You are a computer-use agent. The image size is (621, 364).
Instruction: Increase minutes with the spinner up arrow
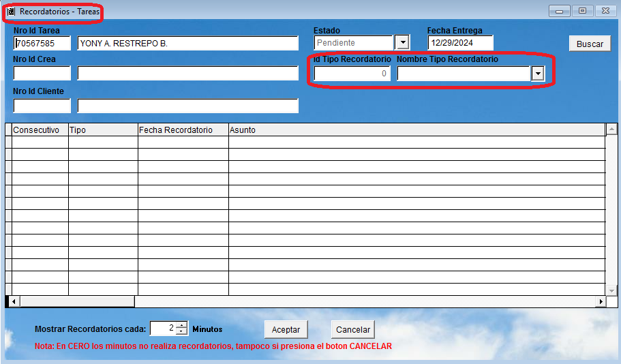(181, 325)
